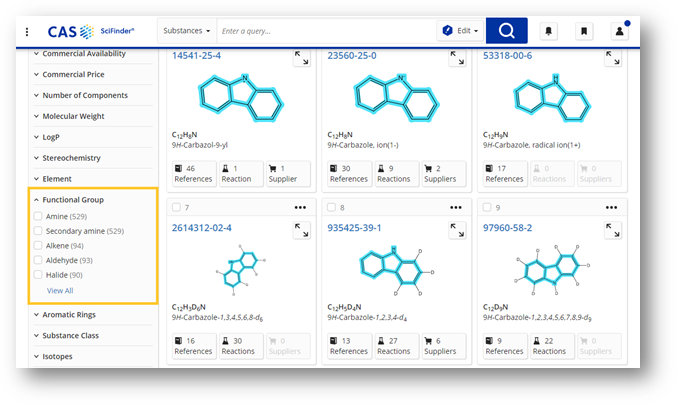The image size is (678, 406).
Task: View 6 Suppliers for 935425-39-1
Action: coord(444,346)
